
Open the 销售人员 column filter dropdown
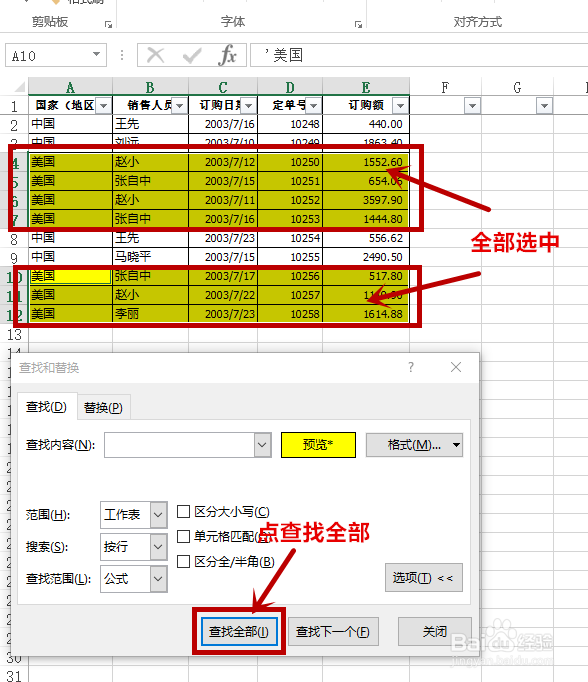point(180,105)
